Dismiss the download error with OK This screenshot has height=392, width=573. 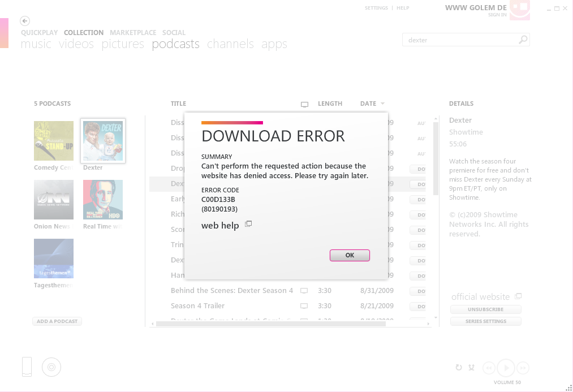click(350, 255)
